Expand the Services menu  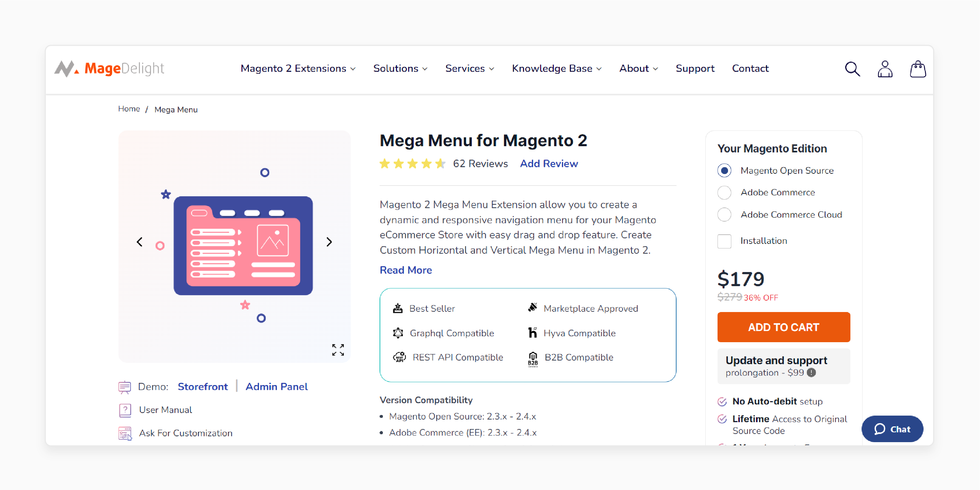(x=469, y=69)
